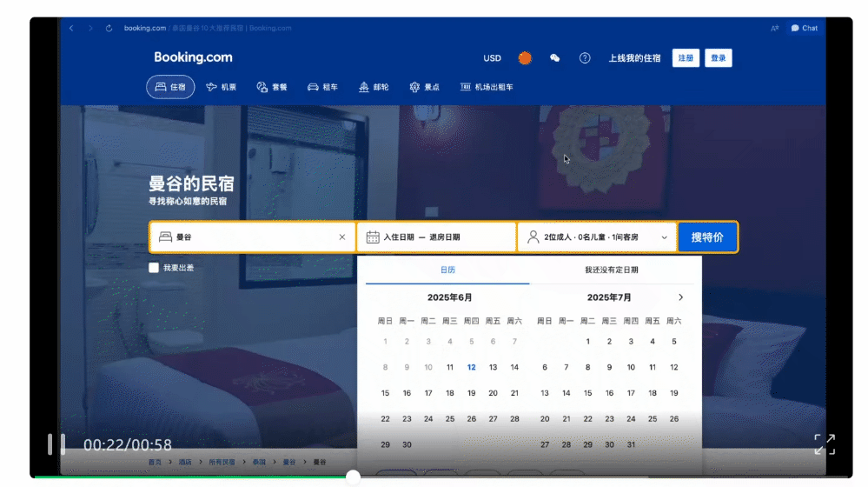Select June 28 in the calendar
Screen dimensions: 868x487
514,419
